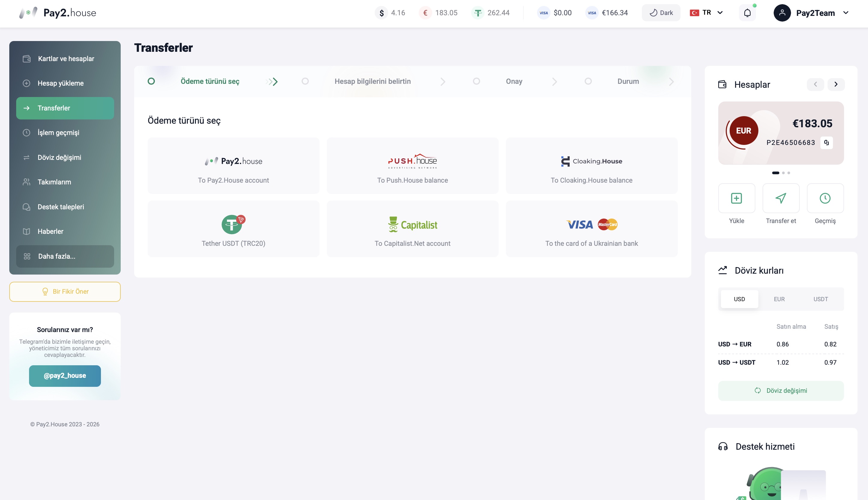Select the Hesap bilgilerini belirtin step circle

[305, 81]
